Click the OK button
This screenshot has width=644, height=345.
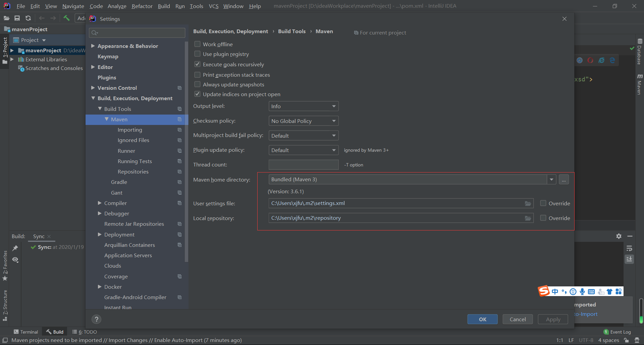pyautogui.click(x=482, y=319)
